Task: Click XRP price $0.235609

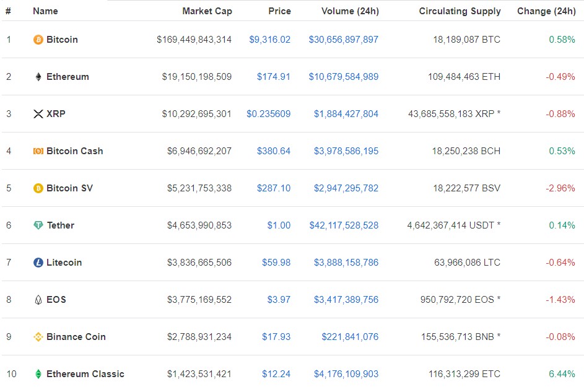Action: point(268,114)
